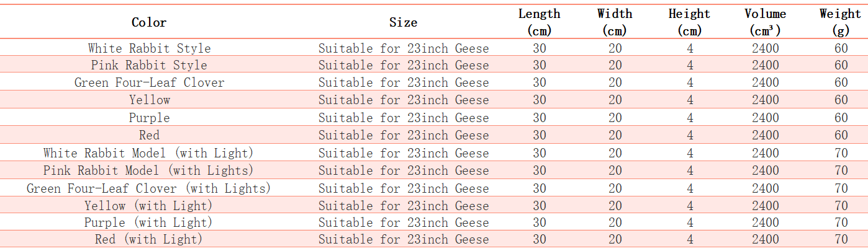
Task: Click the Height (cm) column header
Action: [689, 22]
